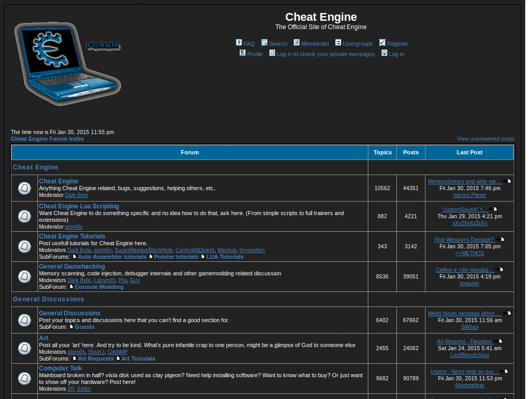Open the Cheat Engine Forum Index link
532x399 pixels.
[x=47, y=139]
